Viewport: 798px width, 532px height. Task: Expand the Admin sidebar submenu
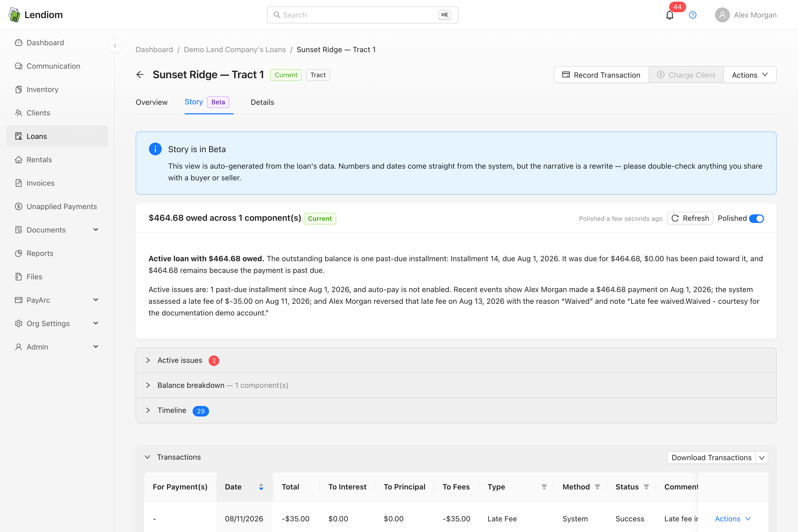point(96,347)
